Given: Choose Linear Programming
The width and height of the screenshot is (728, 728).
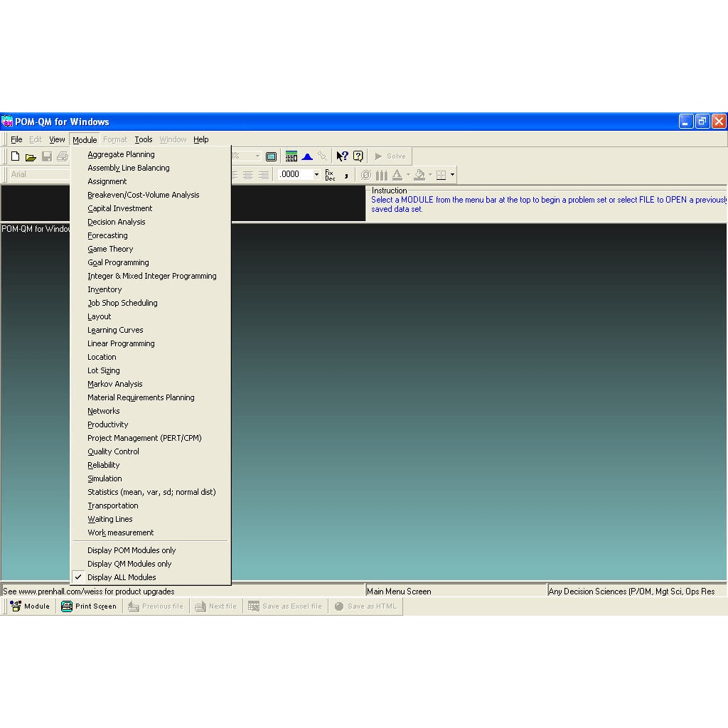Looking at the screenshot, I should pos(151,343).
